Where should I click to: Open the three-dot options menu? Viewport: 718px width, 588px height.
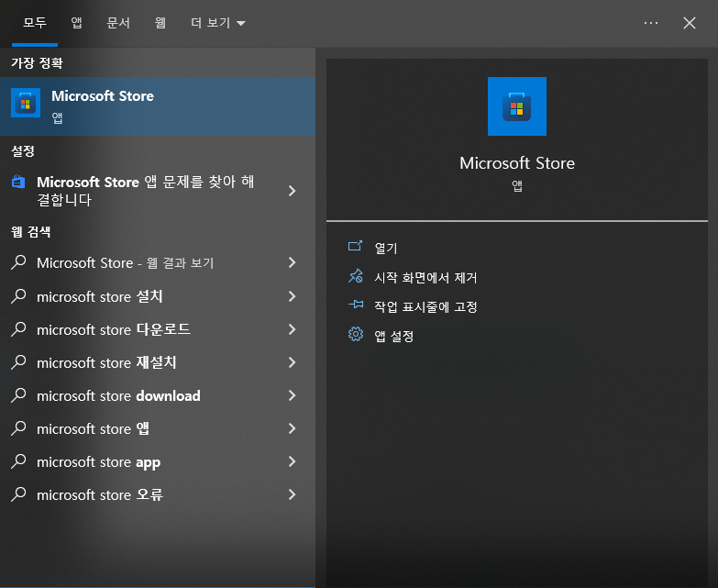(x=651, y=23)
